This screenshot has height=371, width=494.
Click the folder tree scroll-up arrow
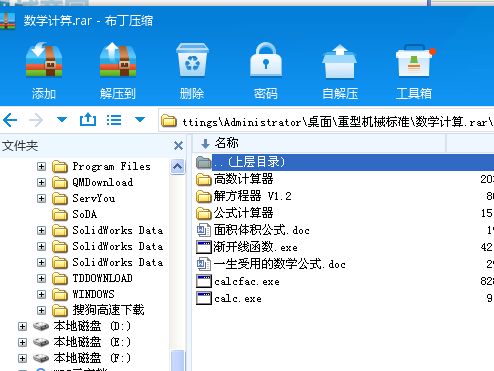pyautogui.click(x=177, y=166)
